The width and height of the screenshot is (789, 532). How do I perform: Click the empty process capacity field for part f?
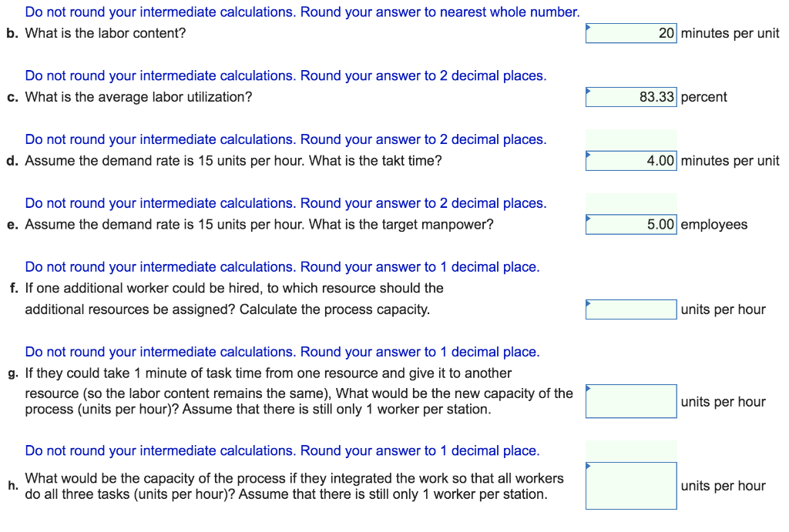(630, 309)
